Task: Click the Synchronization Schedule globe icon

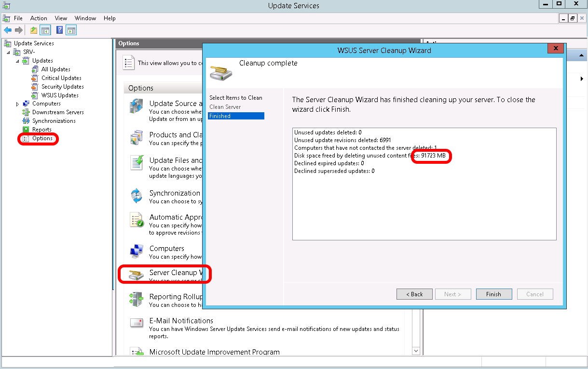Action: pos(137,196)
